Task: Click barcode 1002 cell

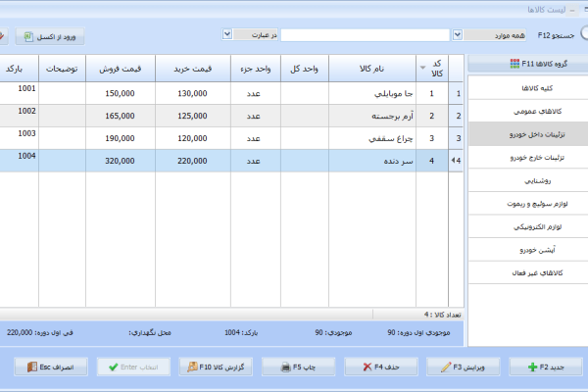Action: tap(20, 116)
